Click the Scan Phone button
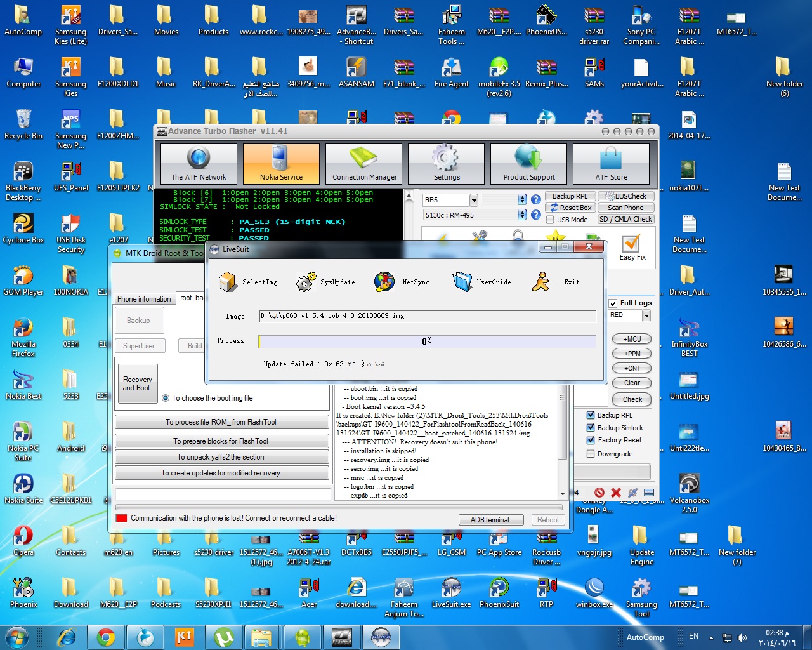The width and height of the screenshot is (812, 650). [625, 208]
